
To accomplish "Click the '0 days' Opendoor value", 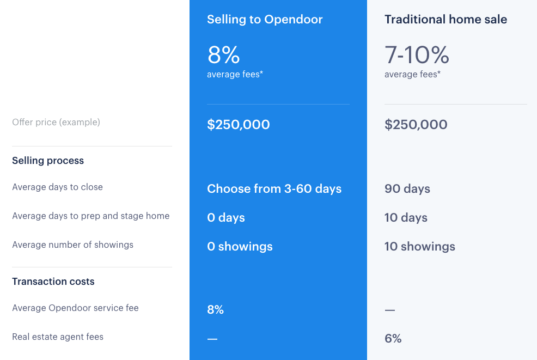I will pyautogui.click(x=226, y=218).
